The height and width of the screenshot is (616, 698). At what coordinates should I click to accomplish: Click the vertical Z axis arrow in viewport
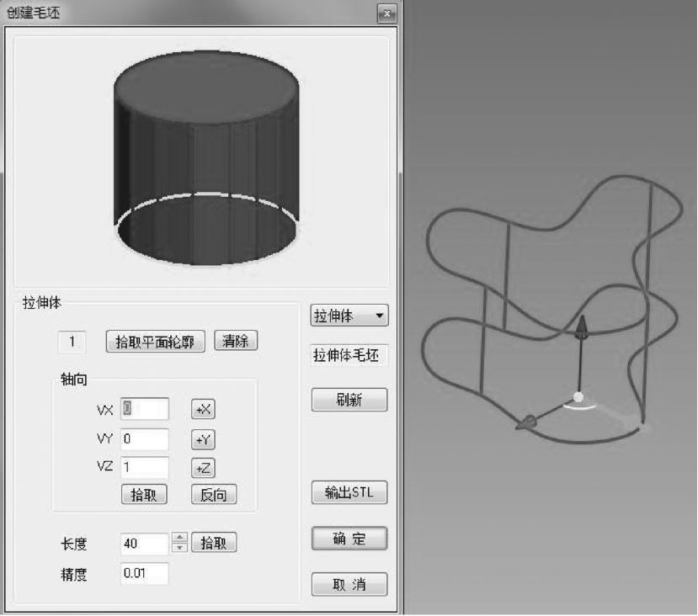point(581,328)
